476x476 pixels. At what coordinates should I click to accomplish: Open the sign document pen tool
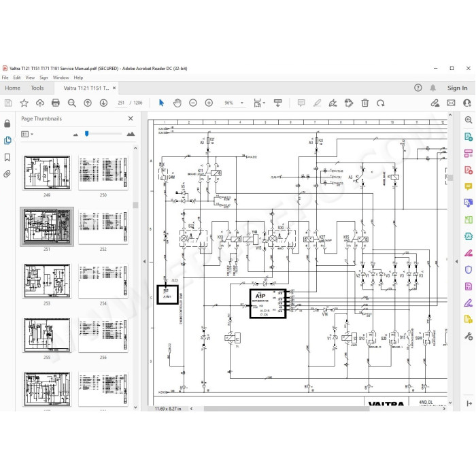point(333,103)
